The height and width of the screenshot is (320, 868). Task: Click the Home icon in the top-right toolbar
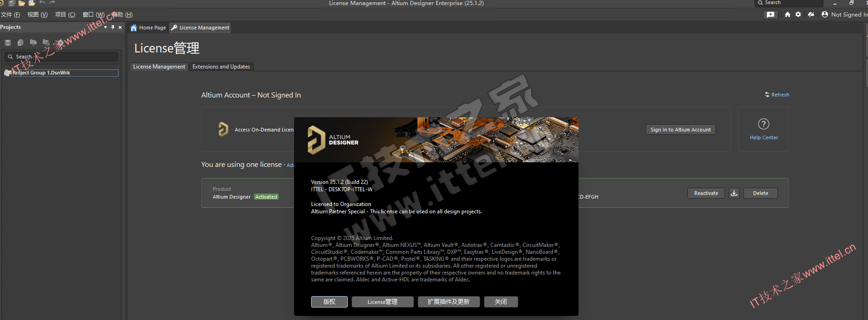click(788, 15)
